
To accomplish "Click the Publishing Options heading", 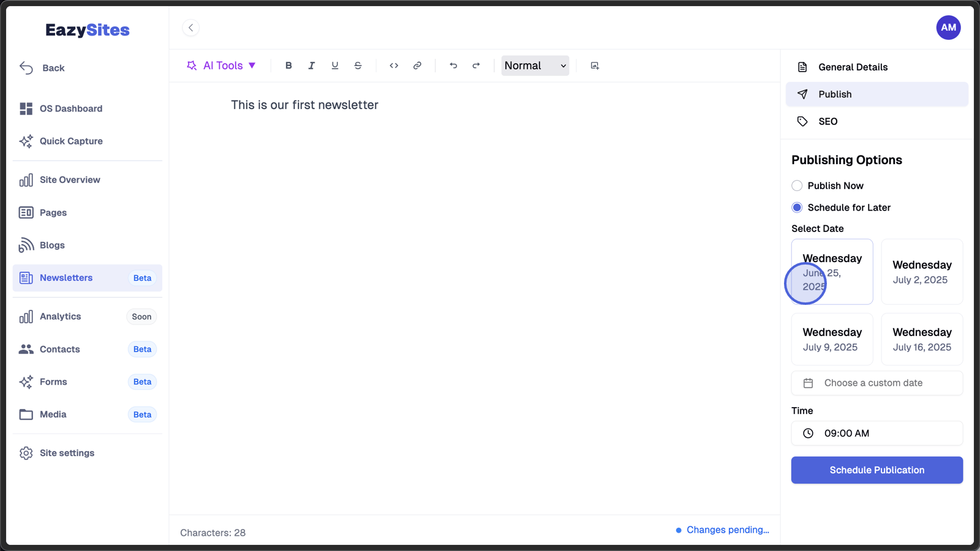I will coord(846,160).
